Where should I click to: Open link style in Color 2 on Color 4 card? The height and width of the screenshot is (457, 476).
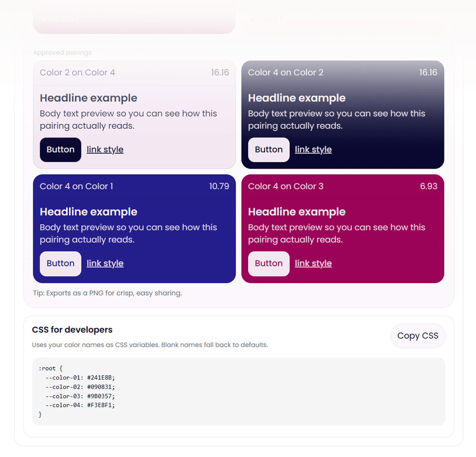click(105, 150)
